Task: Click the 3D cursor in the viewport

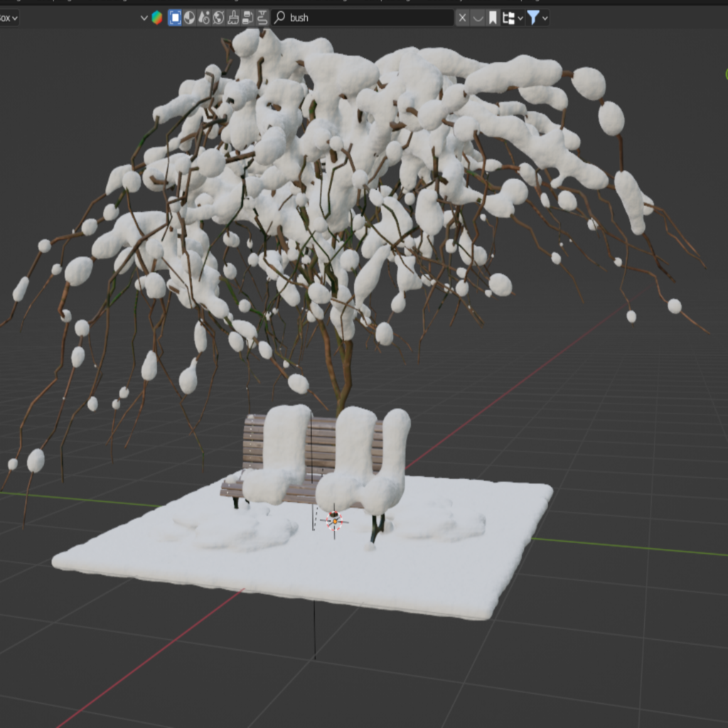Action: coord(334,520)
